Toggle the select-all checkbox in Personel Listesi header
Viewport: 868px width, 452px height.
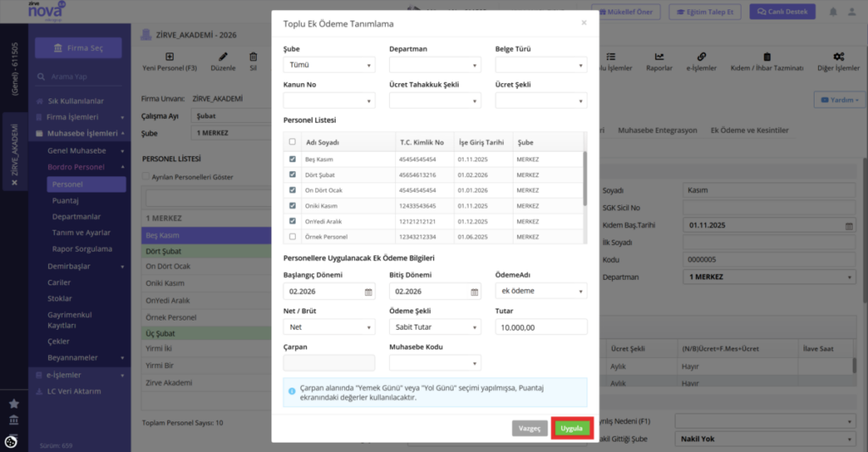point(292,142)
